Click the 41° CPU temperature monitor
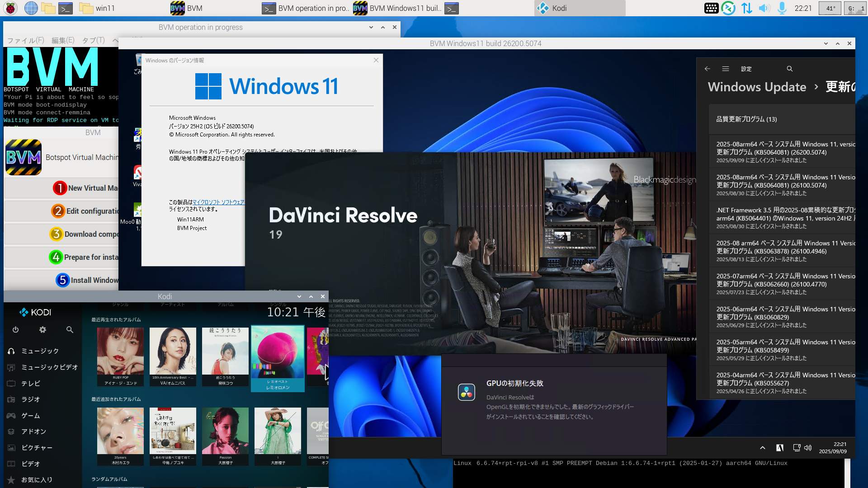Image resolution: width=868 pixels, height=488 pixels. pyautogui.click(x=830, y=8)
